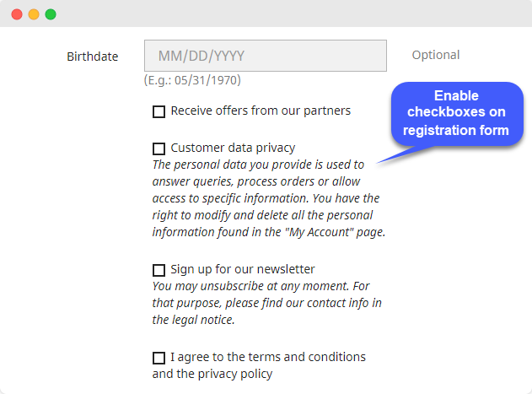Image resolution: width=532 pixels, height=394 pixels.
Task: Maximize the window with the green button
Action: (51, 14)
